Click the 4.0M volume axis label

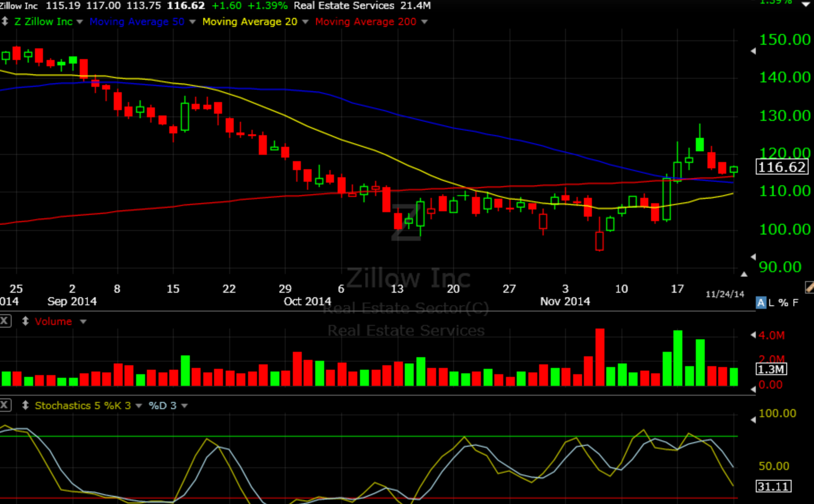tap(771, 335)
